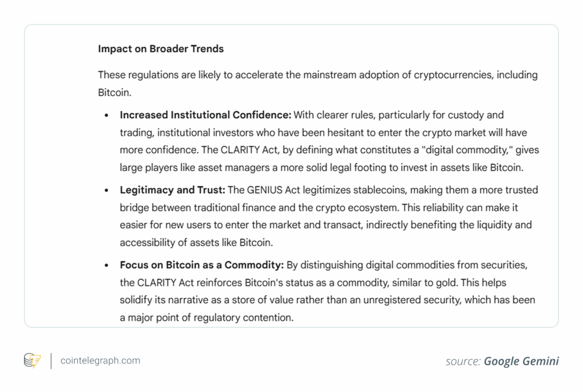583x392 pixels.
Task: Click the Cointelegraph coin logo icon
Action: [x=32, y=361]
